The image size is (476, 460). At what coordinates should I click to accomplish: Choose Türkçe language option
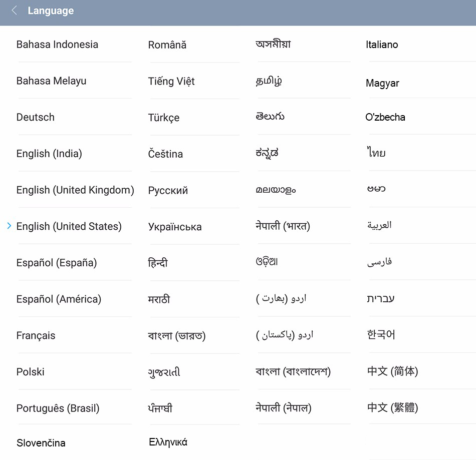164,118
